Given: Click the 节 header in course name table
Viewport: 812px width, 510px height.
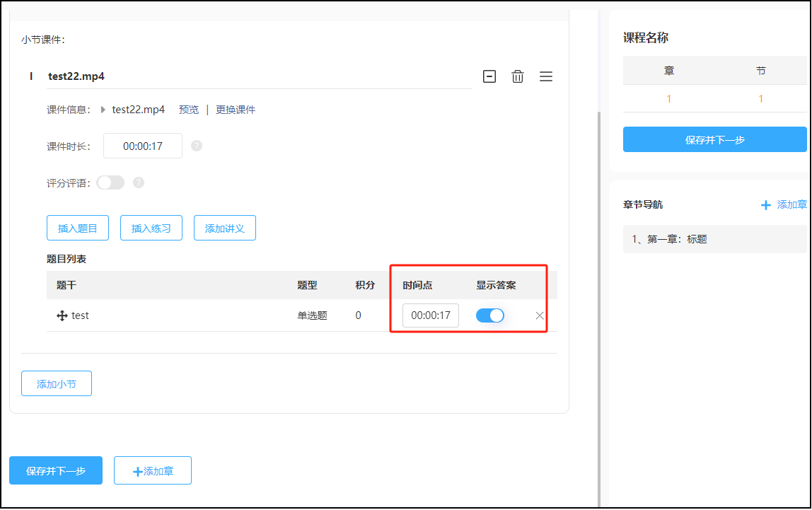Looking at the screenshot, I should tap(761, 71).
